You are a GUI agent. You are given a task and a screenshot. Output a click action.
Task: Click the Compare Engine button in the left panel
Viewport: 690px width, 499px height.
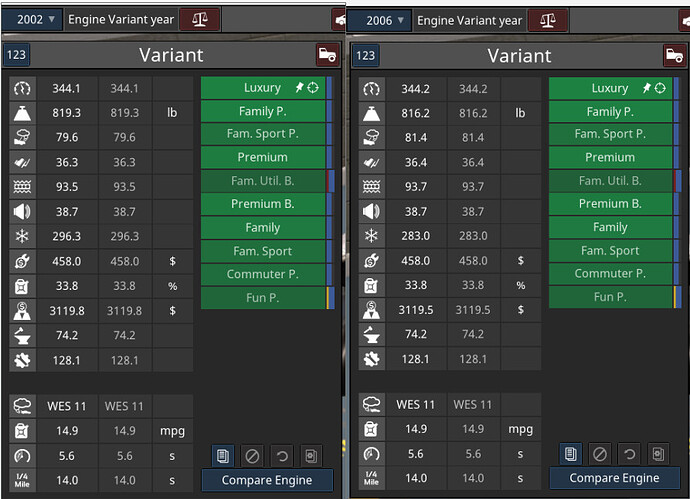pyautogui.click(x=267, y=480)
